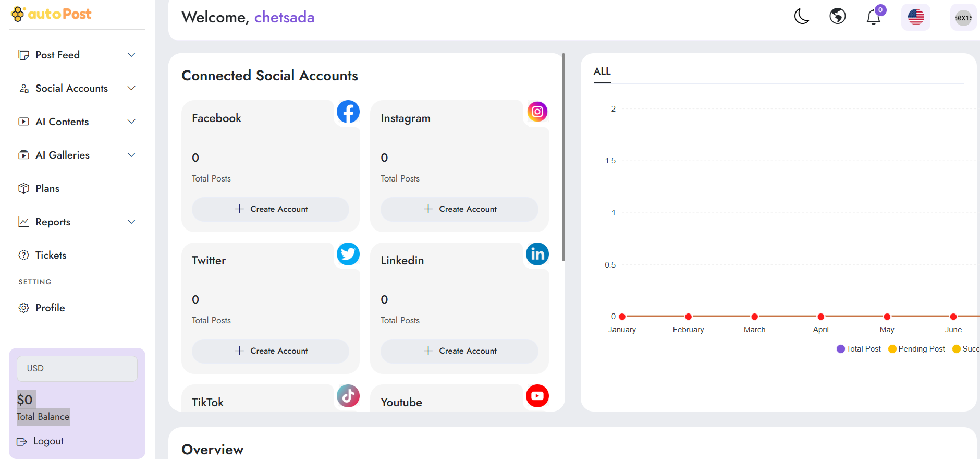Screen dimensions: 980x459
Task: Click the AI Contents sidebar icon
Action: coord(23,122)
